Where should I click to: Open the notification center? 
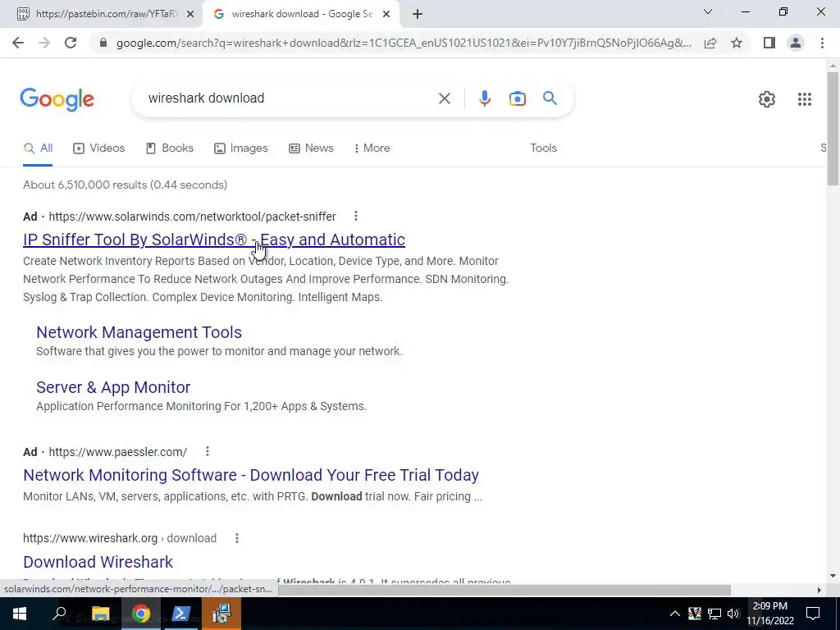tap(813, 614)
